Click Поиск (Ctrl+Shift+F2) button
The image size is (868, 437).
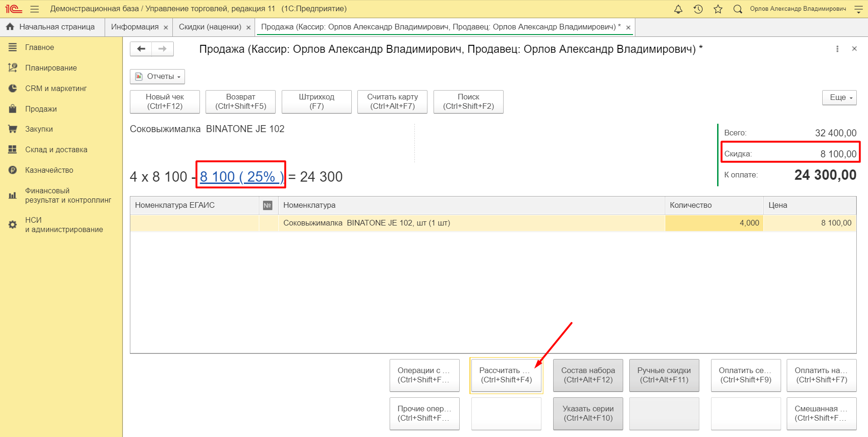tap(469, 102)
